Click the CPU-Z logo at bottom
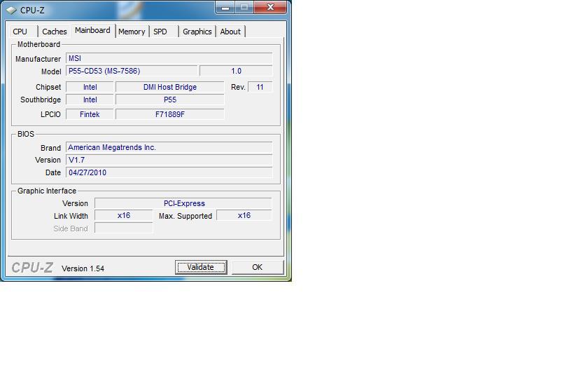The width and height of the screenshot is (588, 368). pyautogui.click(x=32, y=268)
